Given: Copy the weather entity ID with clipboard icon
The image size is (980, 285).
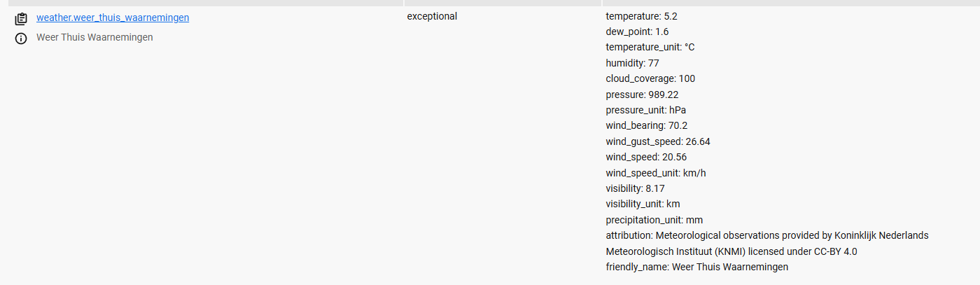Looking at the screenshot, I should click(21, 19).
